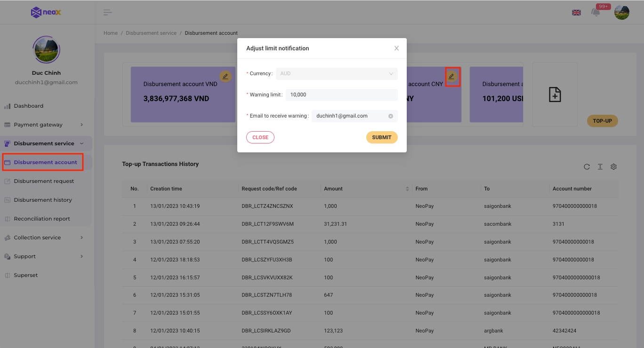Click the edit pencil on CNY account card
The image size is (644, 348).
point(451,76)
